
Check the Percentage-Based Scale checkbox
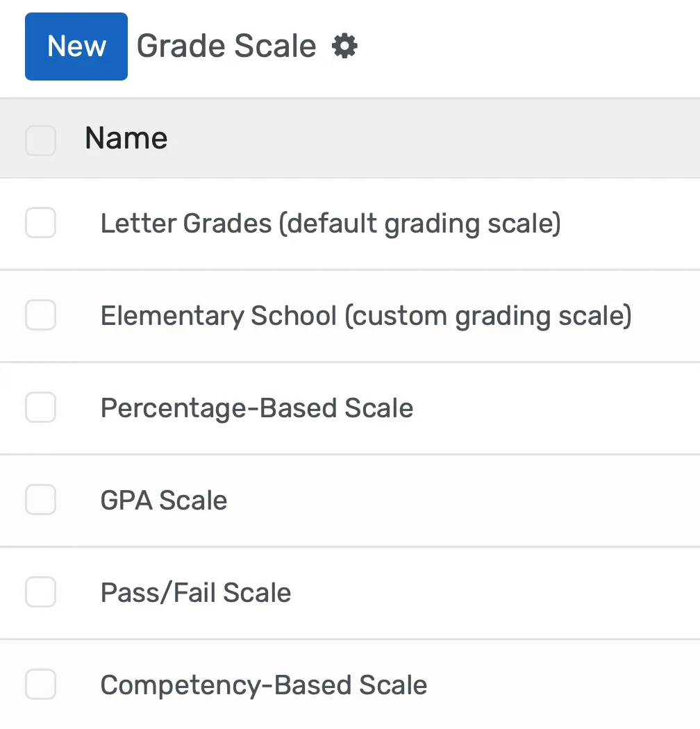coord(40,408)
